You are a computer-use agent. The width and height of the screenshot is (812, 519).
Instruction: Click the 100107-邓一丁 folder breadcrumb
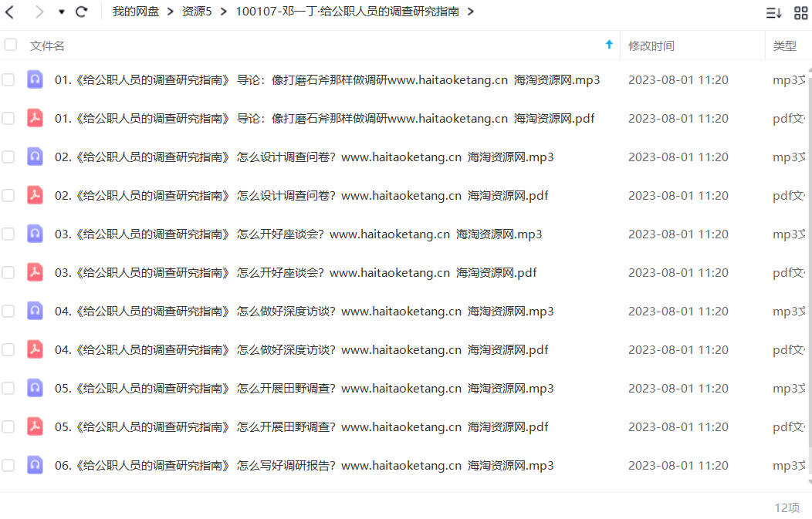[347, 12]
